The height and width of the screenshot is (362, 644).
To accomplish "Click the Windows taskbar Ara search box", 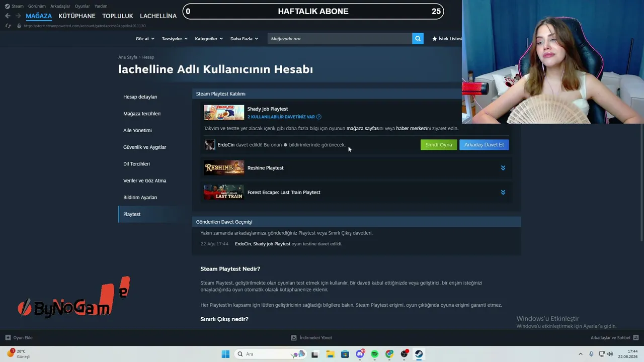I will [x=270, y=354].
